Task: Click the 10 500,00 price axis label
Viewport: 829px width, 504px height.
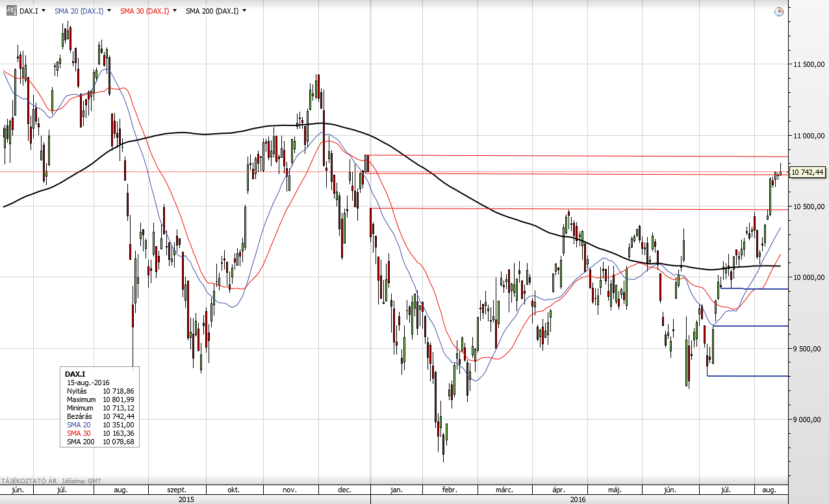Action: pos(808,207)
